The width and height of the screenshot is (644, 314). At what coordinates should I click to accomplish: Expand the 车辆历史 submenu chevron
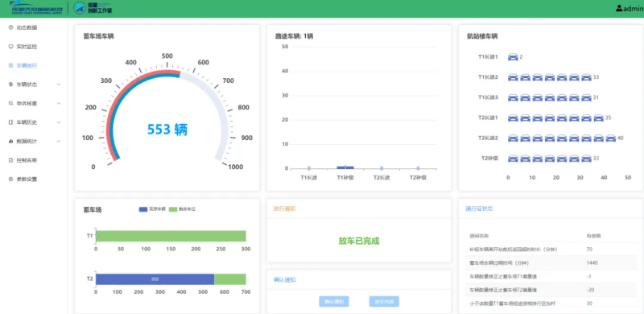click(58, 122)
